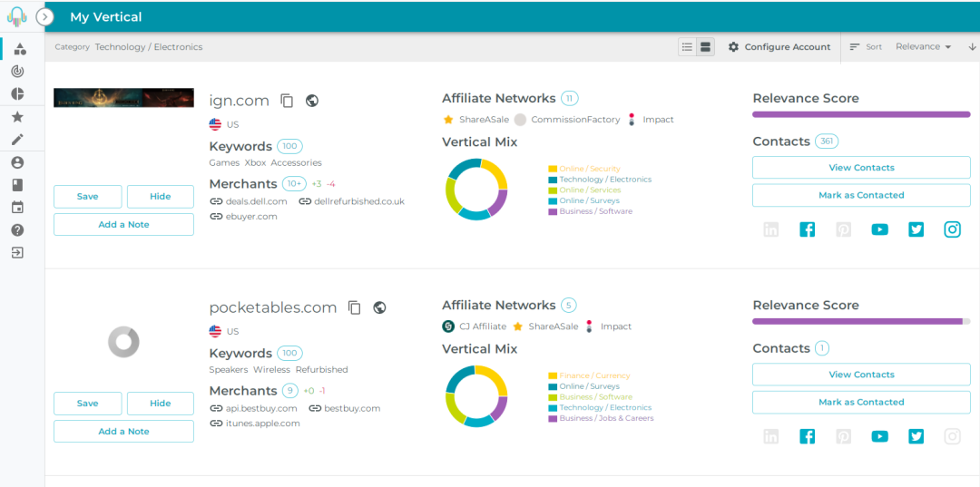
Task: Open the deals.dell.com merchant link
Action: [248, 201]
